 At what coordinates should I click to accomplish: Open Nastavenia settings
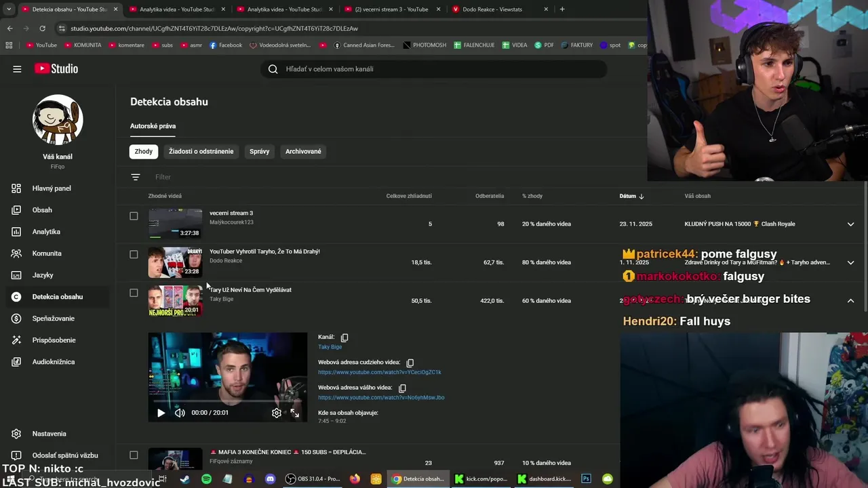coord(50,434)
